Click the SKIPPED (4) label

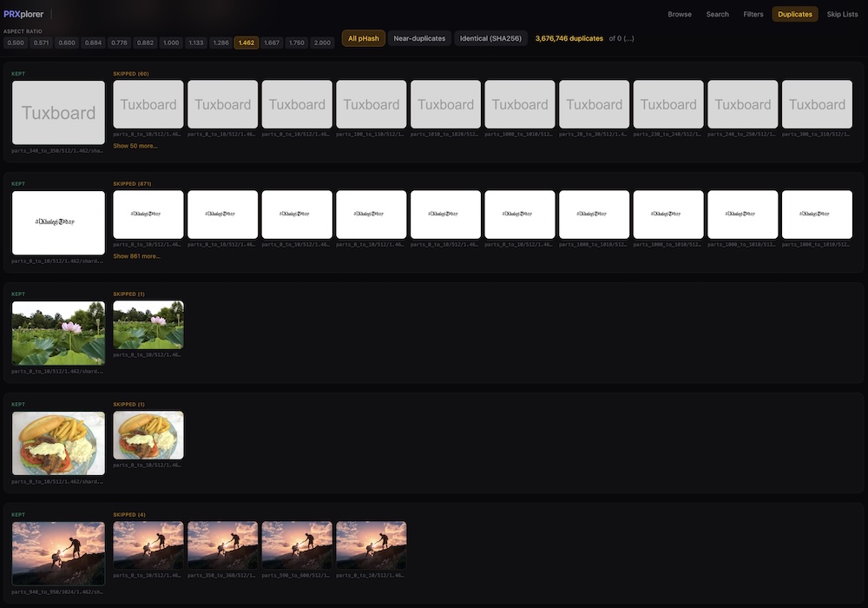(x=129, y=515)
